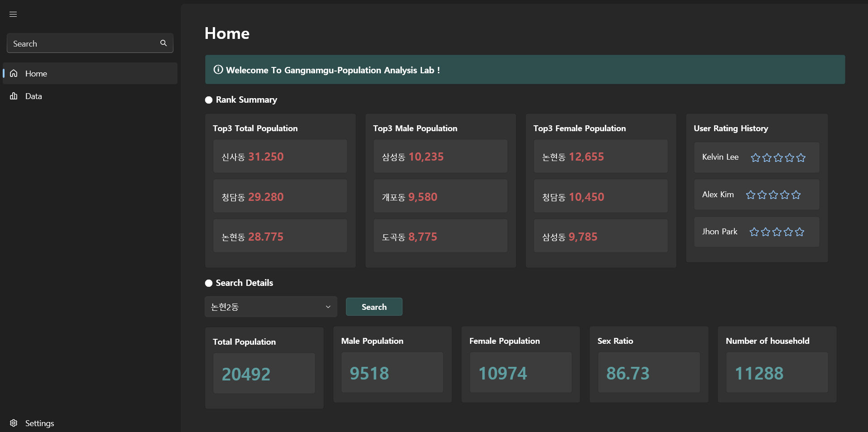Click the green Search button
The height and width of the screenshot is (432, 868).
(374, 307)
